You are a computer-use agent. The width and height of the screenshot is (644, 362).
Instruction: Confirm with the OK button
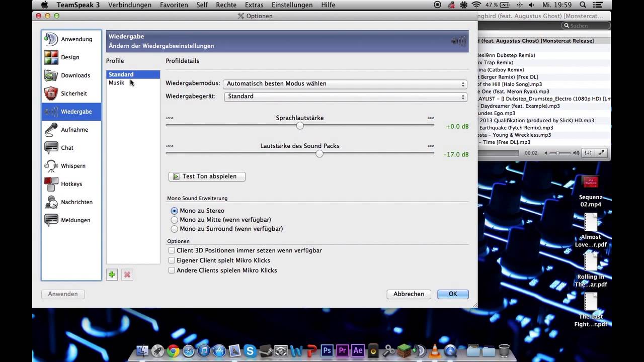coord(453,294)
